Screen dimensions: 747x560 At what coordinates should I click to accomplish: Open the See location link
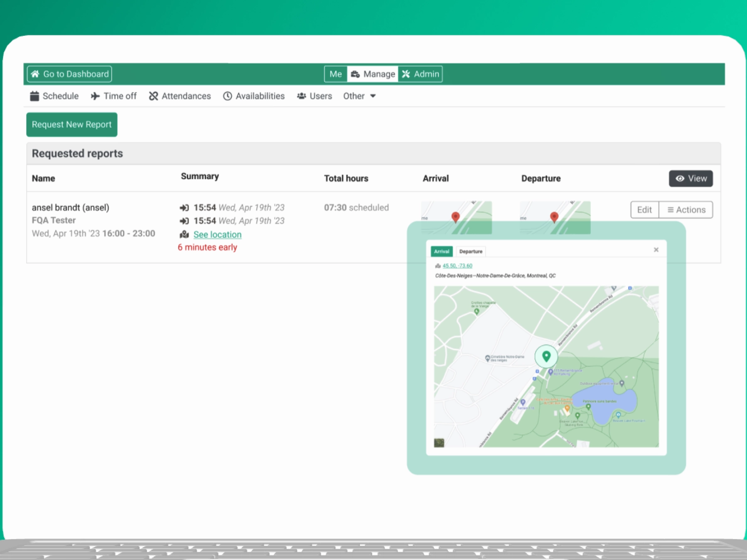click(217, 235)
